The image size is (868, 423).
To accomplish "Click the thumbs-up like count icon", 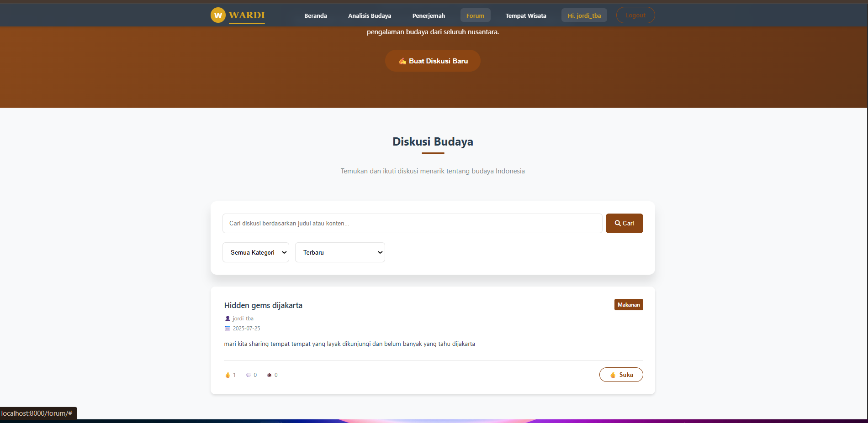I will [x=228, y=375].
